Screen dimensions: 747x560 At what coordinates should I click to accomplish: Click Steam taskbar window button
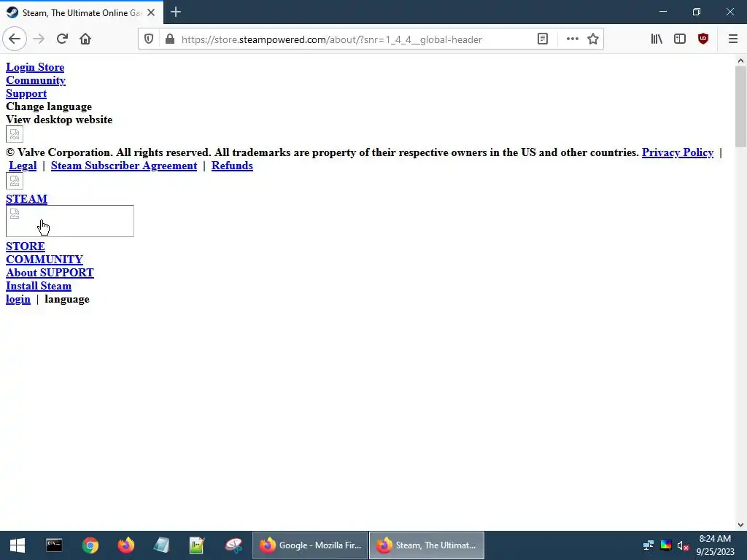pos(427,545)
